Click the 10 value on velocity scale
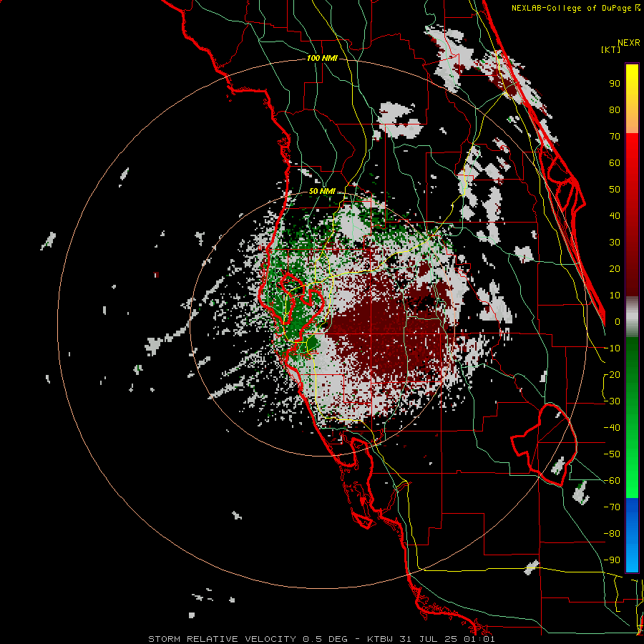The height and width of the screenshot is (644, 644). 615,296
